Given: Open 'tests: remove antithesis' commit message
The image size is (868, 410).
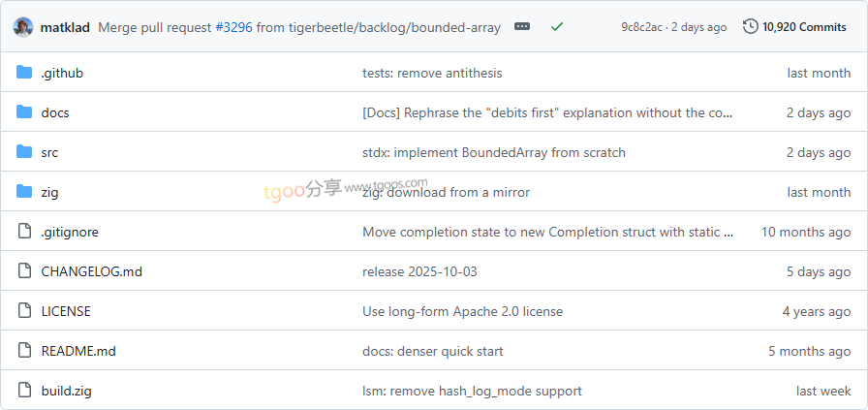Looking at the screenshot, I should (432, 73).
